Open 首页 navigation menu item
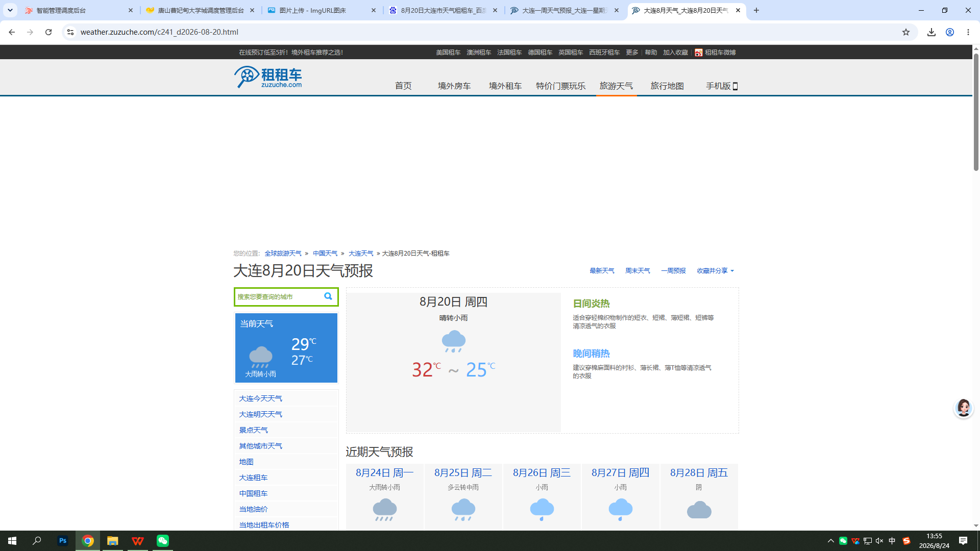This screenshot has height=551, width=980. tap(403, 86)
